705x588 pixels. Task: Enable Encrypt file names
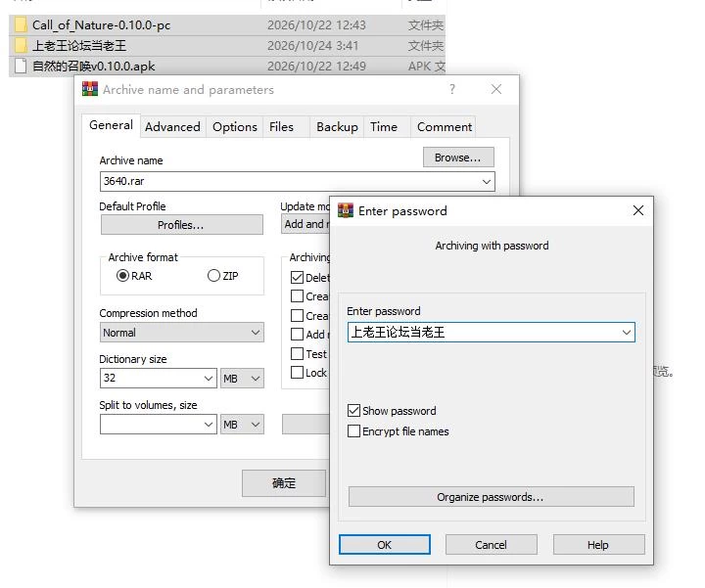(x=353, y=431)
